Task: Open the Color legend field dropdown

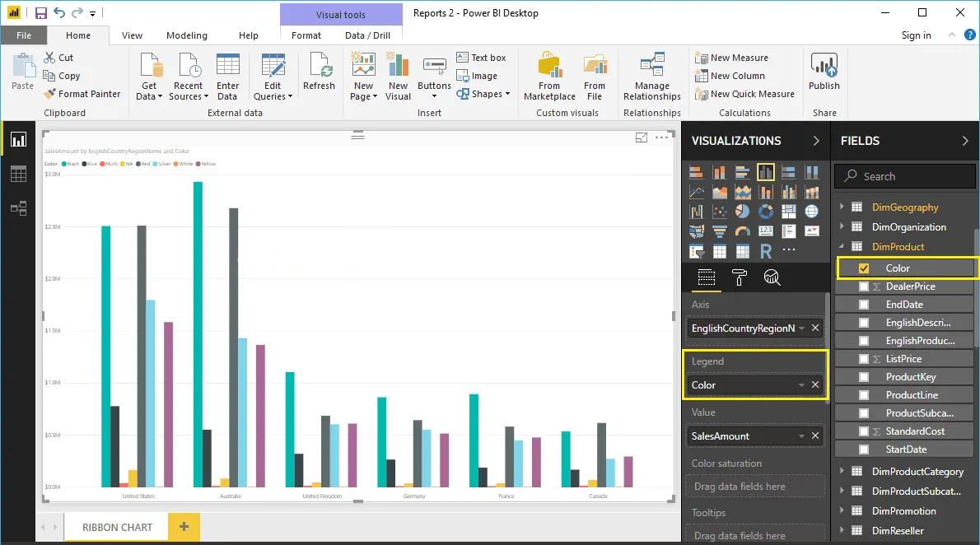Action: [x=801, y=385]
